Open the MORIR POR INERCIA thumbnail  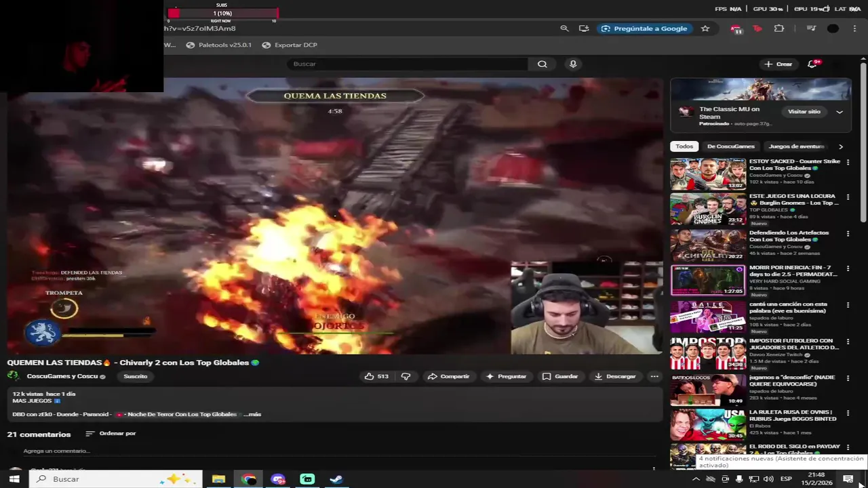coord(708,280)
